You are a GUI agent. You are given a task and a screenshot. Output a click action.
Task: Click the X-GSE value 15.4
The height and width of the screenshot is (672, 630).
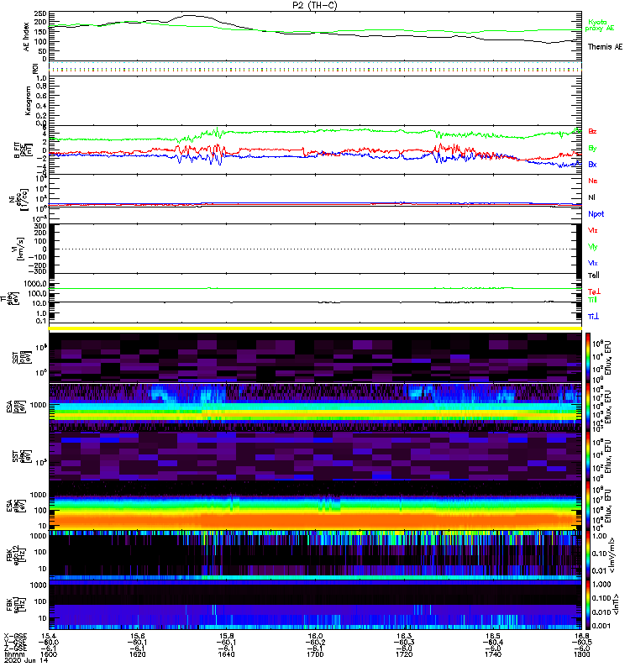(50, 636)
